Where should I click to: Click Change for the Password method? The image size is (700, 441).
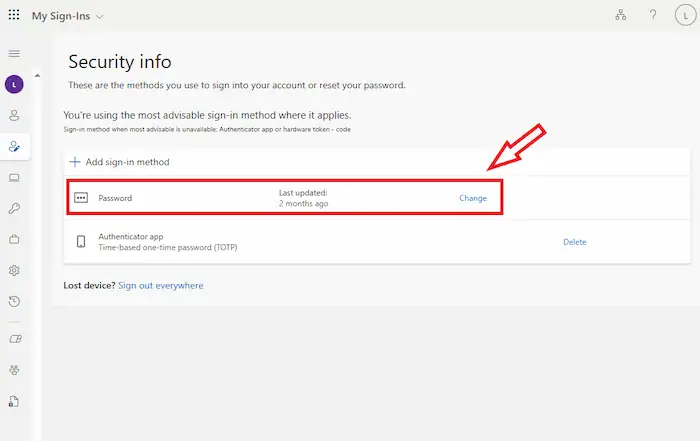pyautogui.click(x=473, y=198)
